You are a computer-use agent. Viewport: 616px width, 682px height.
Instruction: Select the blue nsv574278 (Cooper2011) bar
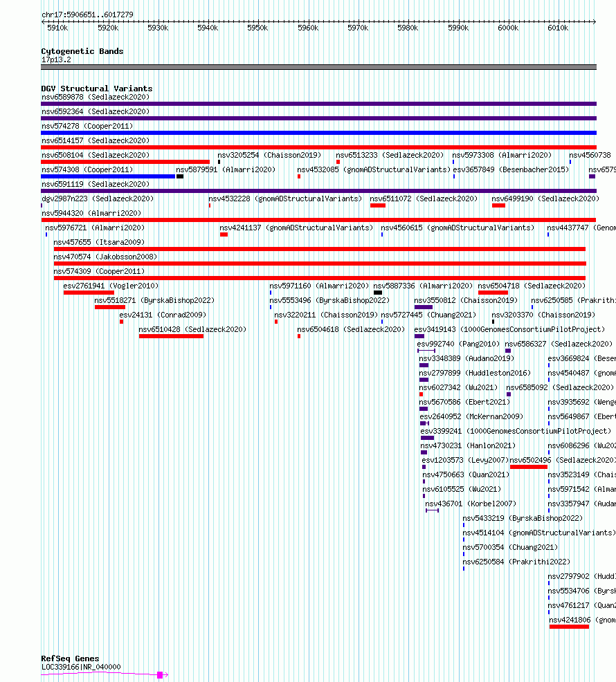click(x=318, y=133)
